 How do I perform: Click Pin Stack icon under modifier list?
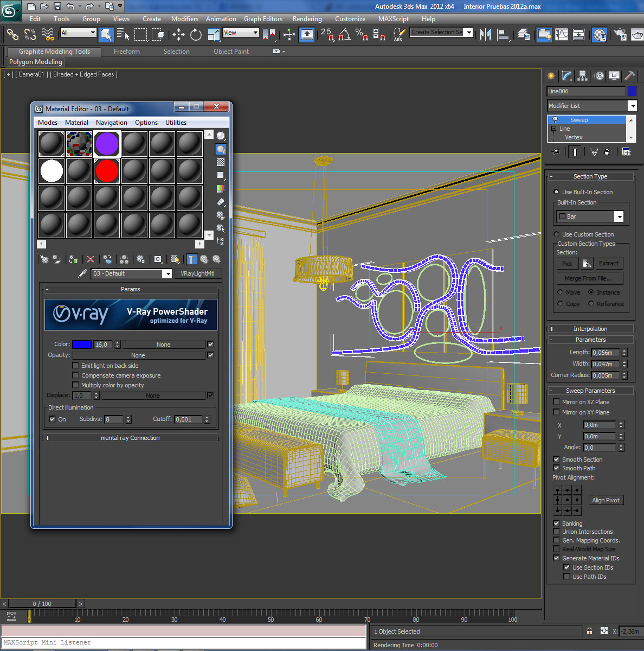click(x=556, y=152)
